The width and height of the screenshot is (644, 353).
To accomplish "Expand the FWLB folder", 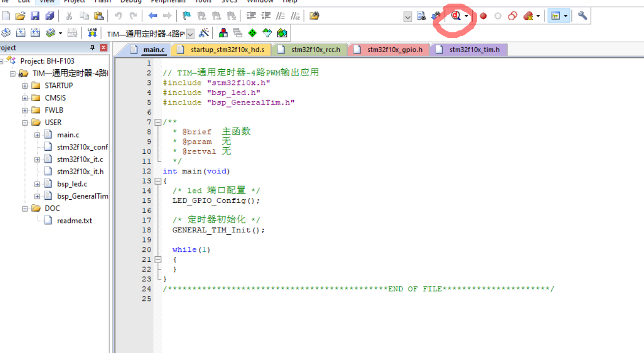I will click(25, 110).
